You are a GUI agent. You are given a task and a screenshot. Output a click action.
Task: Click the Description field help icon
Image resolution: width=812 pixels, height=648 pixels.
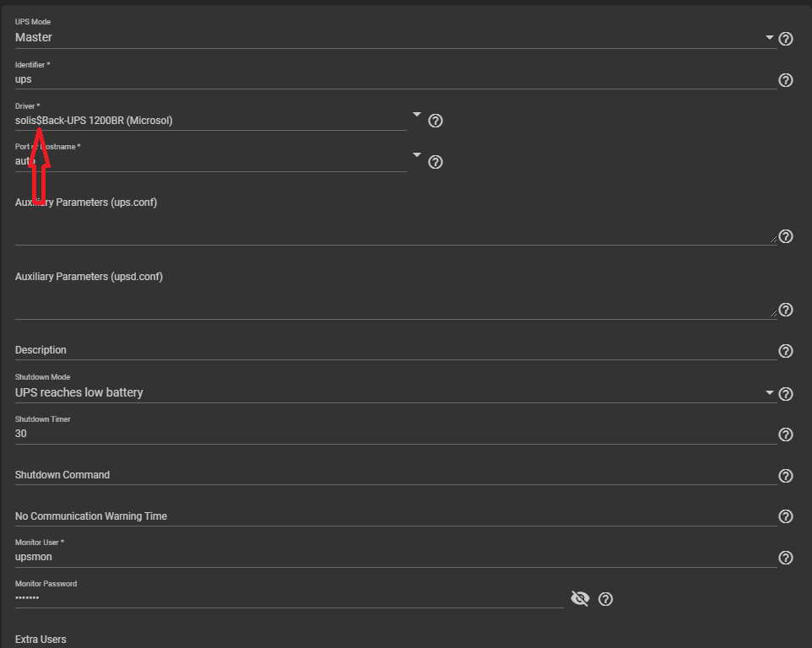tap(786, 351)
